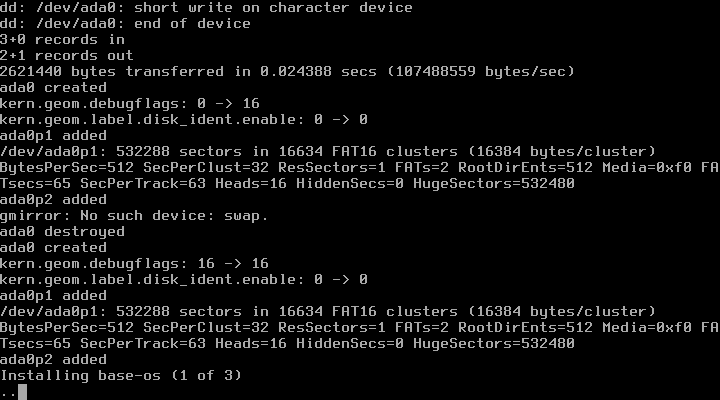Screen dimensions: 720x400
Task: Click the "gmirror: No such device: swap." error
Action: 133,216
